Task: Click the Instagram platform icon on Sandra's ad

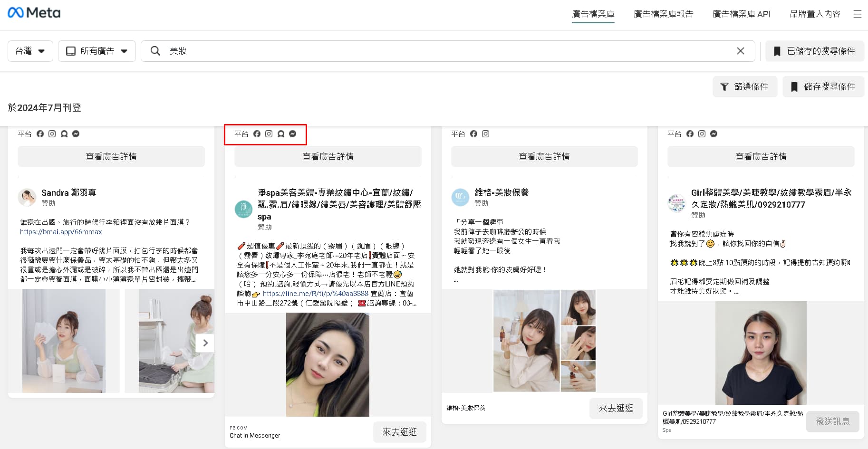Action: coord(52,134)
